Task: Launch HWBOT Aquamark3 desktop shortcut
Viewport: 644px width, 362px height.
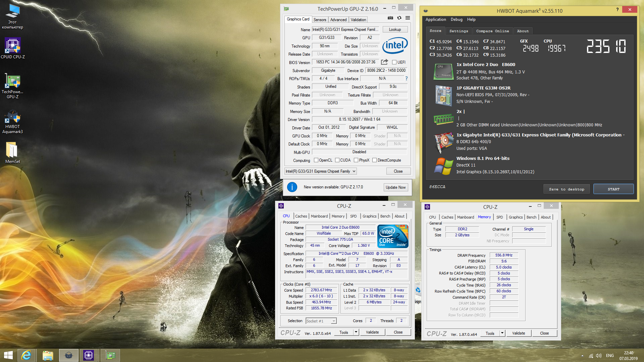Action: [x=13, y=122]
